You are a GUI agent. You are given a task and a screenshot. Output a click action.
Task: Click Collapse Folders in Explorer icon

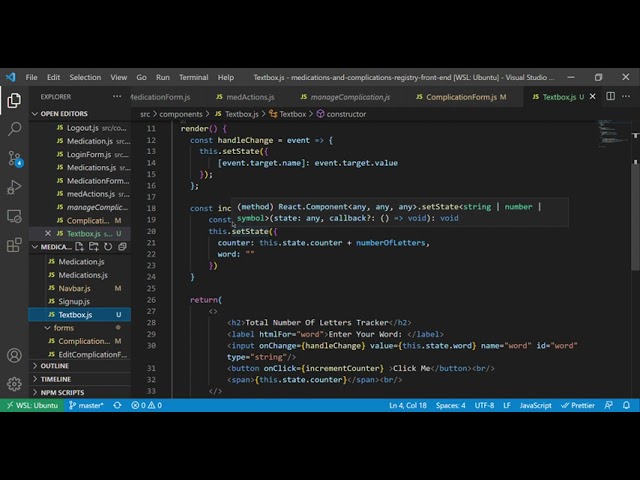pyautogui.click(x=122, y=247)
